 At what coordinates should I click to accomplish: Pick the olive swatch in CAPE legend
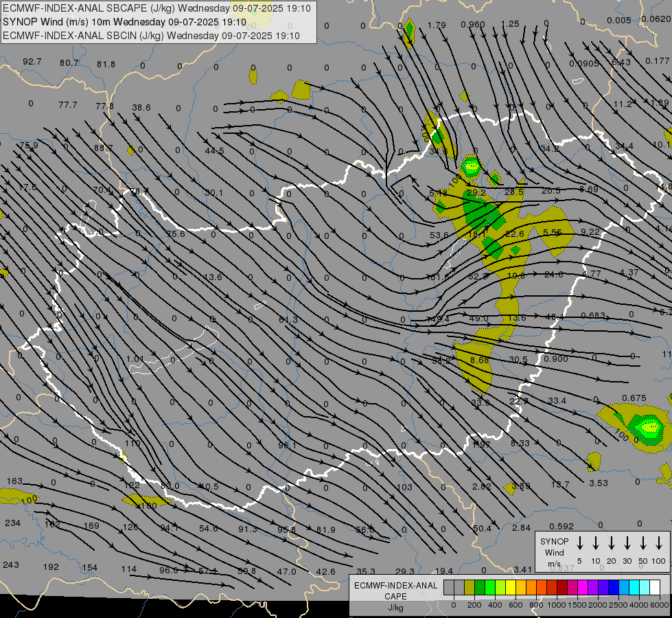[x=470, y=588]
